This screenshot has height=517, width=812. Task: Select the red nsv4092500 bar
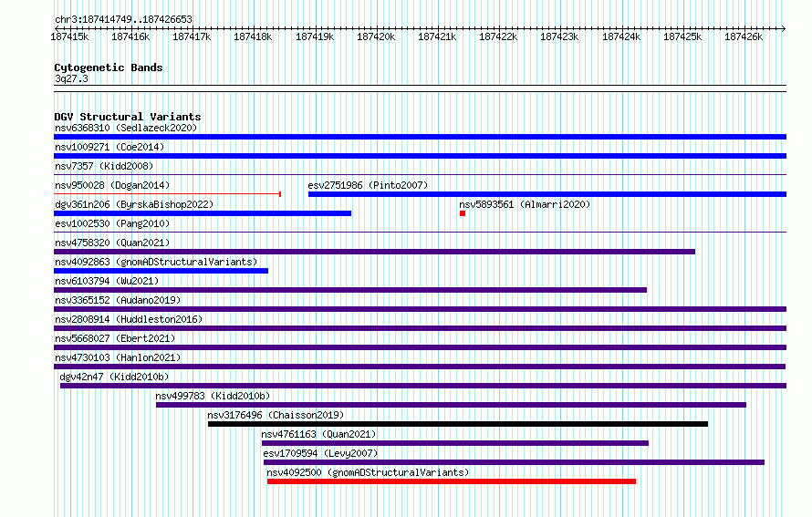click(452, 481)
